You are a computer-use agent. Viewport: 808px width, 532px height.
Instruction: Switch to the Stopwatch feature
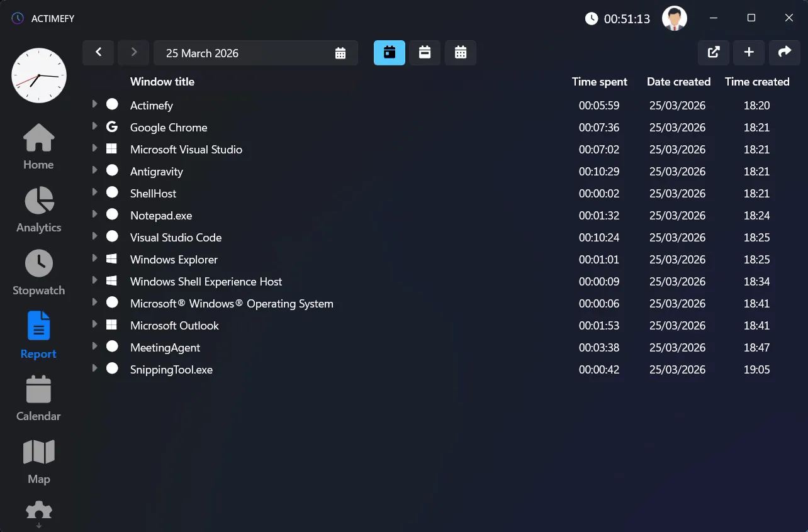38,272
